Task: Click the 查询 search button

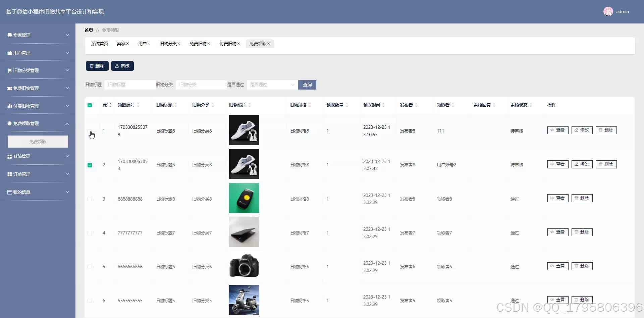Action: point(307,85)
